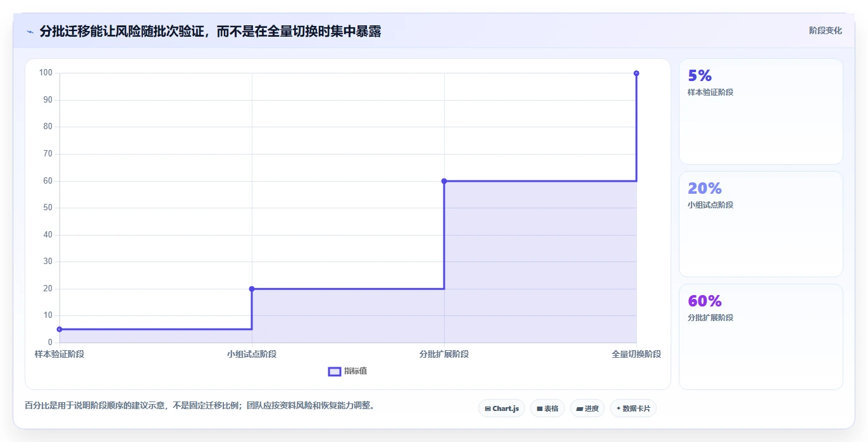Click the footnote text starting 百分比是用于说明
Screen dimensions: 868x442
coord(201,405)
